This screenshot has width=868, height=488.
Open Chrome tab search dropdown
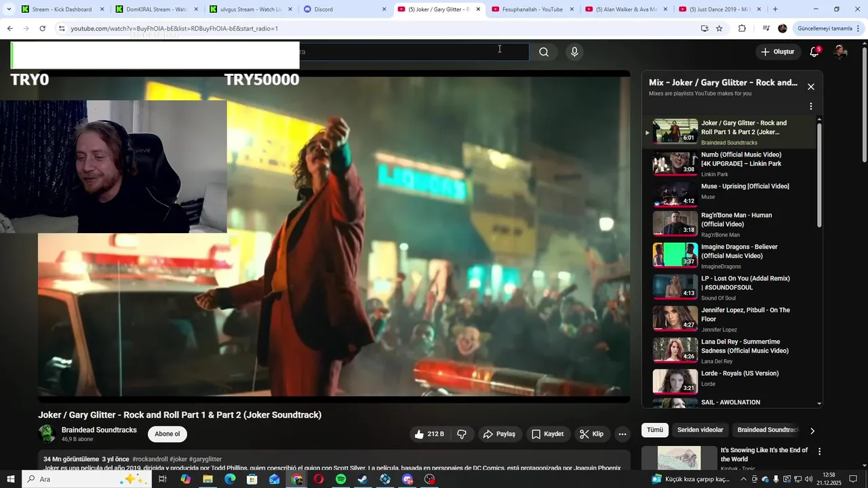pos(9,9)
